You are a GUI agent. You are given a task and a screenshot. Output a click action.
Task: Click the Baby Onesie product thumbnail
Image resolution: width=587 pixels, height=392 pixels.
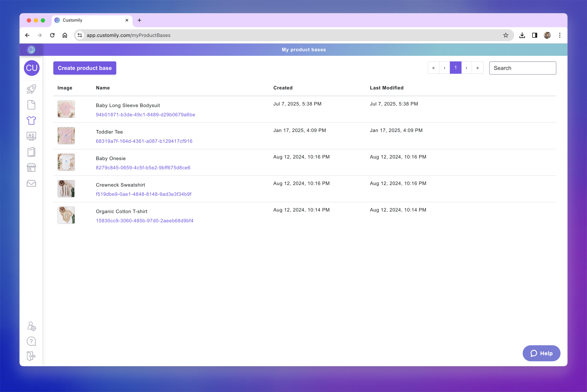click(66, 162)
